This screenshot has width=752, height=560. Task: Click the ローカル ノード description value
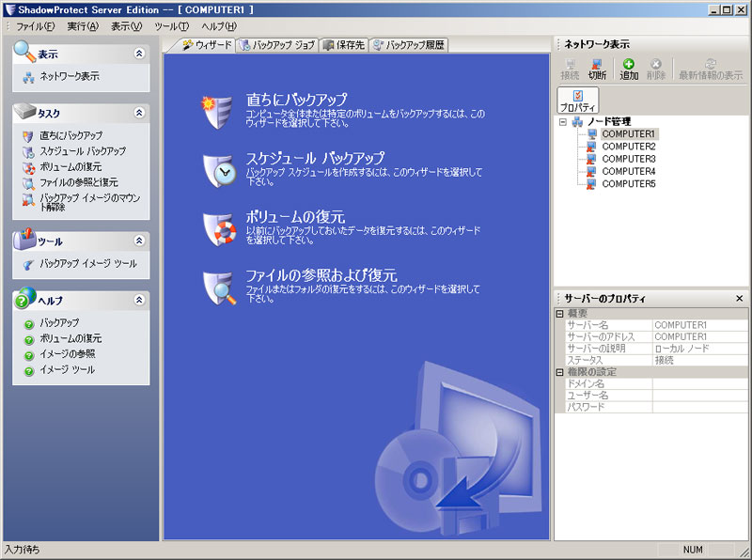[681, 349]
